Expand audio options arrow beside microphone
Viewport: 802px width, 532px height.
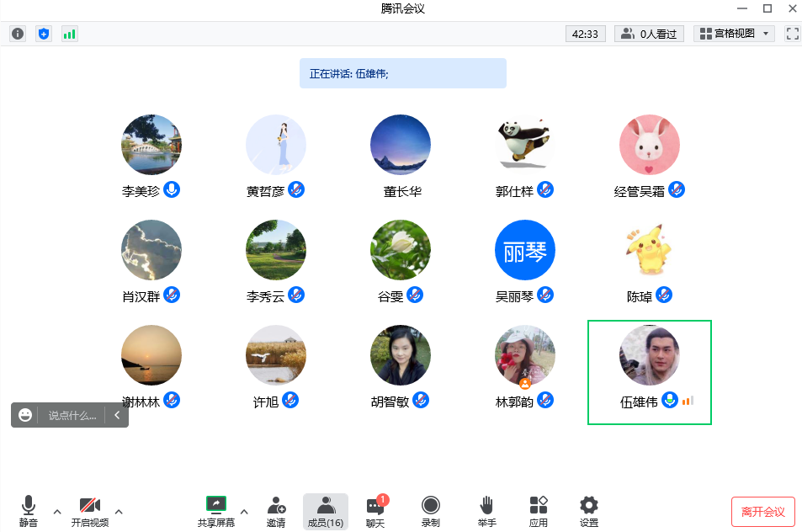(57, 511)
